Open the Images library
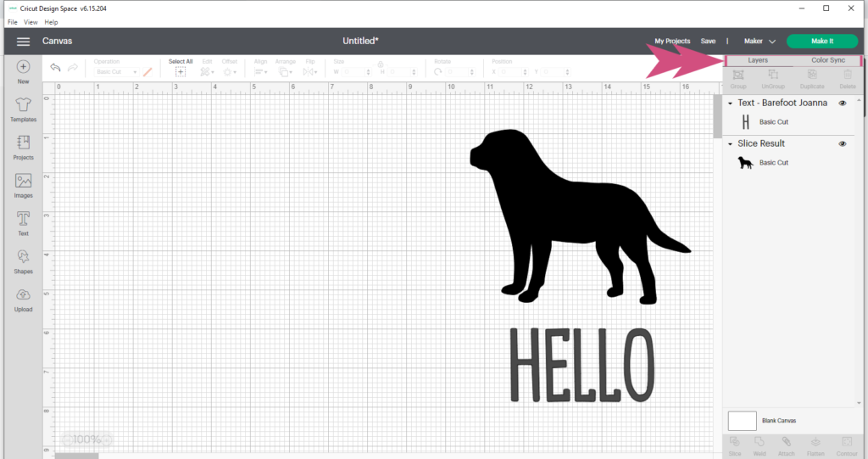 (23, 186)
